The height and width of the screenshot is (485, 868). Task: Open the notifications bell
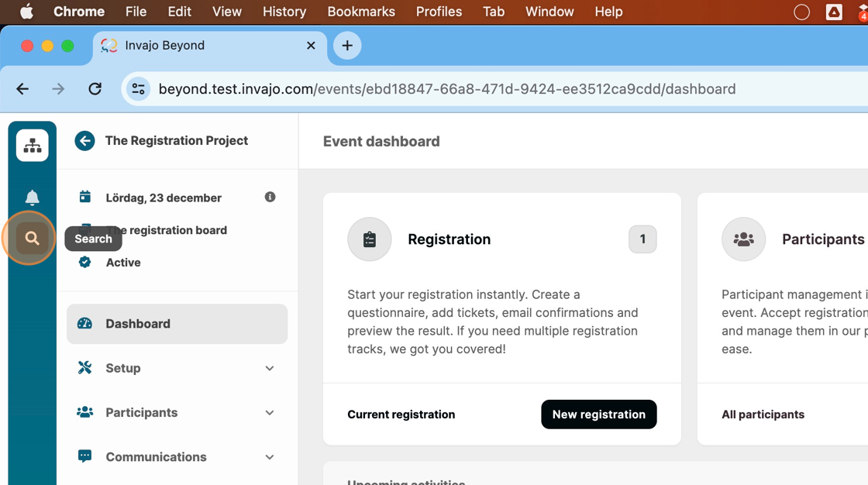(x=33, y=198)
